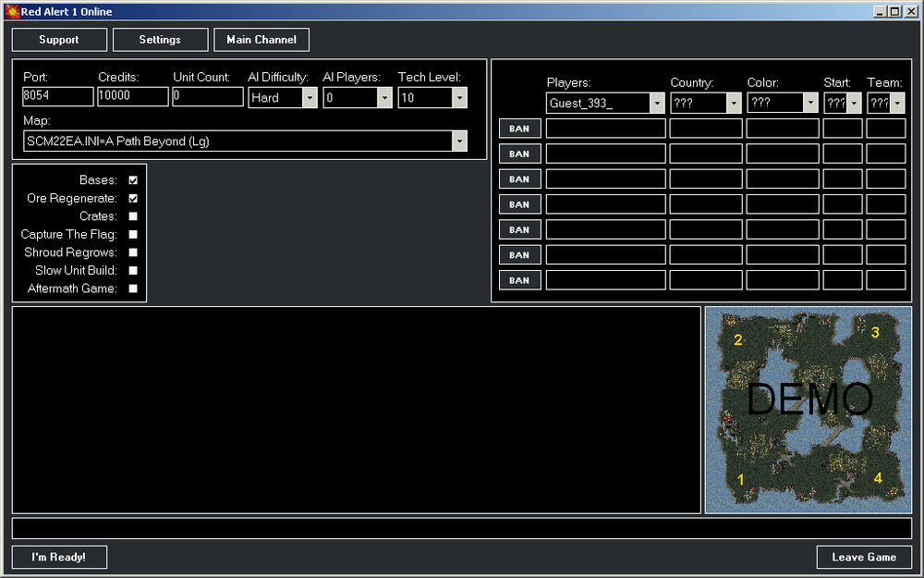
Task: Open the AI Difficulty dropdown
Action: [x=310, y=98]
